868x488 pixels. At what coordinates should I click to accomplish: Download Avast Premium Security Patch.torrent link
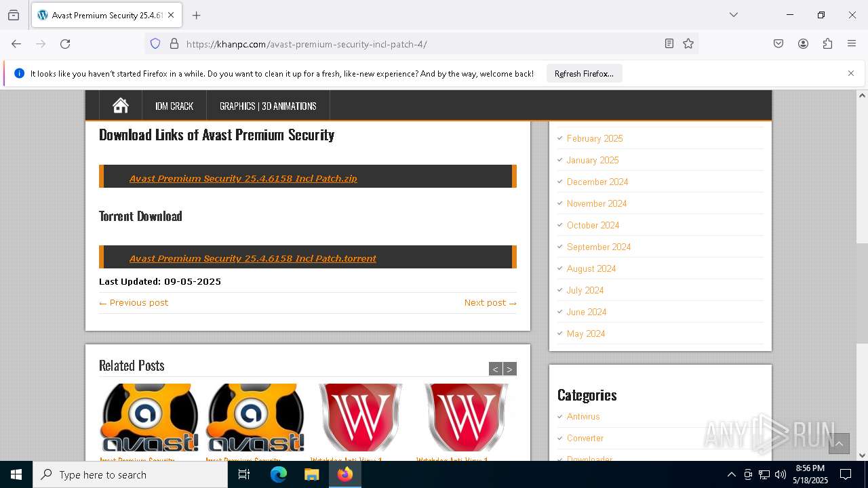pos(252,258)
